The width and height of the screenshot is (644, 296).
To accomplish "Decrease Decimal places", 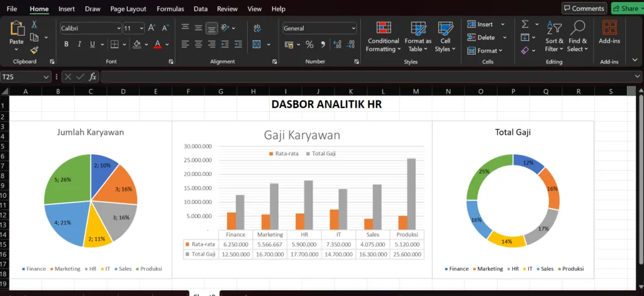I will (350, 45).
